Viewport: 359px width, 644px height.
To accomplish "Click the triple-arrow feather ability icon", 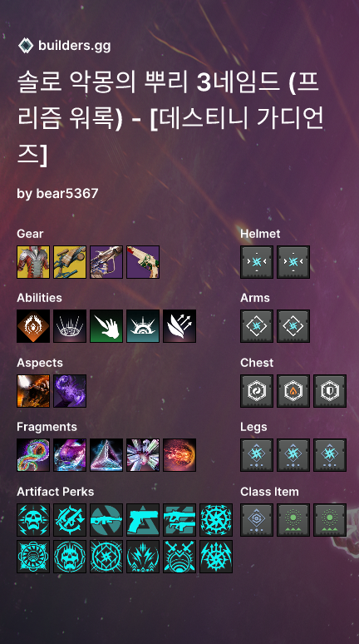I will [179, 326].
